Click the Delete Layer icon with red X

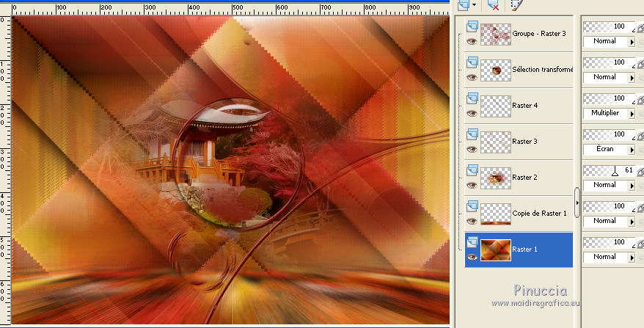[493, 4]
